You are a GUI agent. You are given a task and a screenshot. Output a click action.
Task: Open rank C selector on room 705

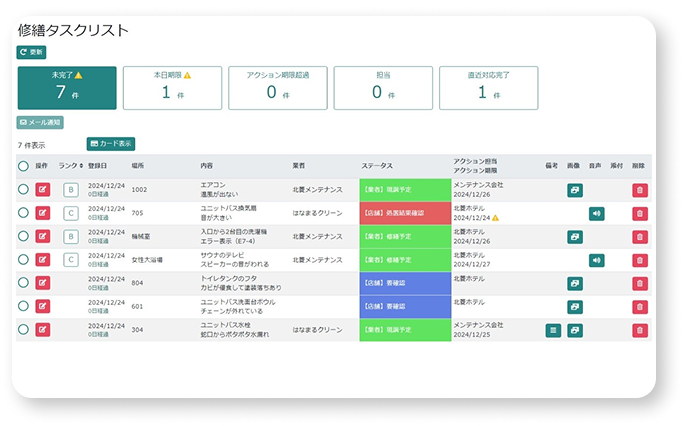pos(70,213)
